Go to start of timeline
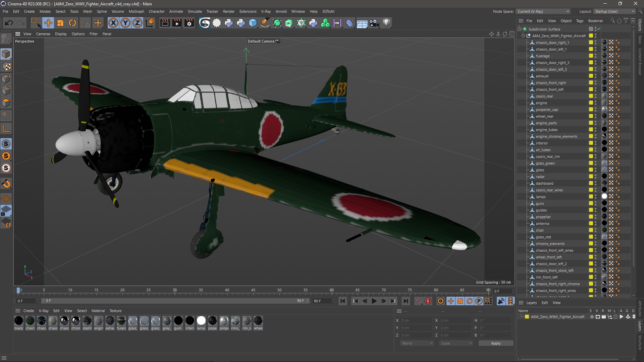The height and width of the screenshot is (362, 644). coord(343,301)
